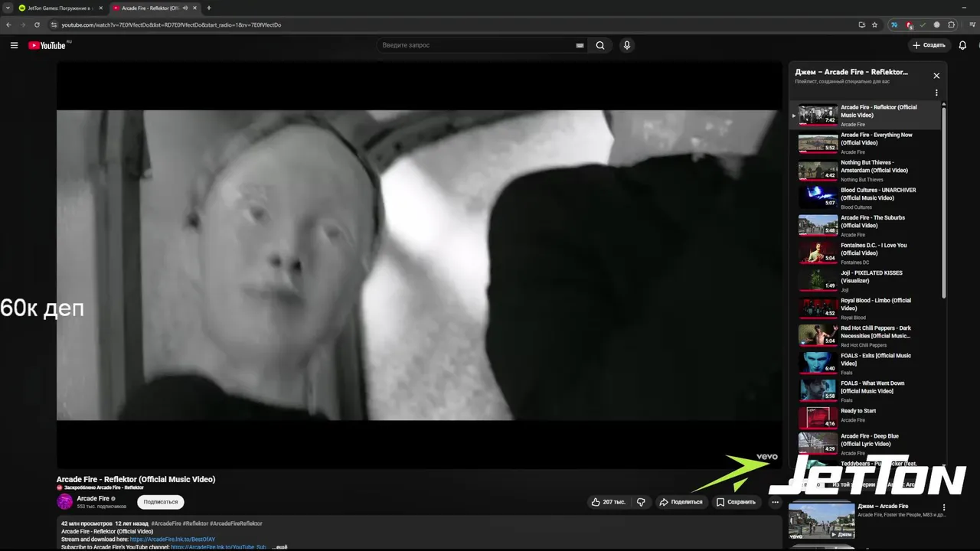Viewport: 980px width, 551px height.
Task: Close the Джем playlist panel
Action: click(x=936, y=76)
